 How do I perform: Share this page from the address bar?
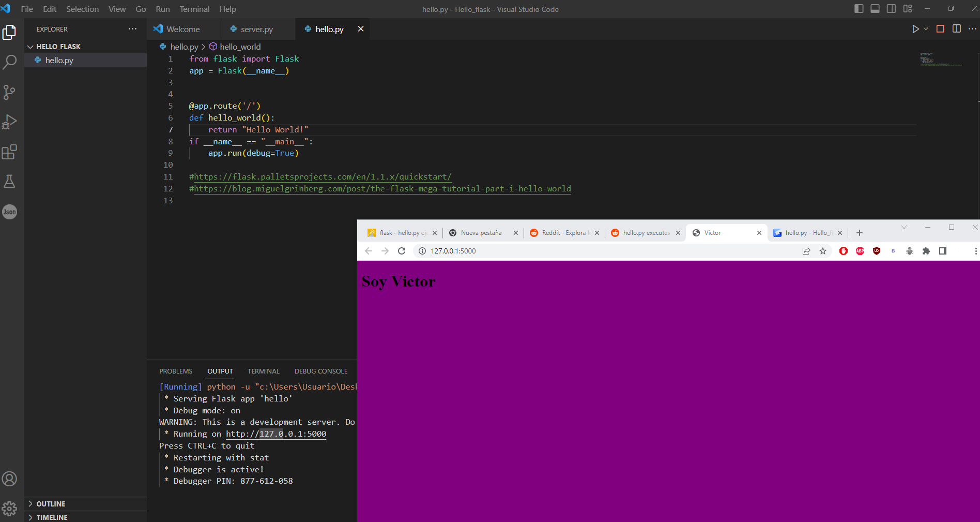click(806, 251)
